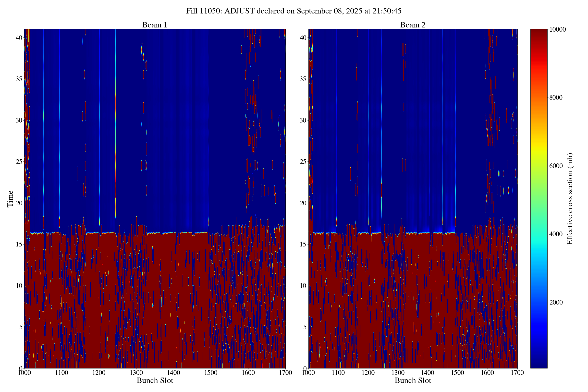Image resolution: width=588 pixels, height=392 pixels.
Task: Click the 10 tick on Beam 1 y-axis
Action: [x=19, y=286]
